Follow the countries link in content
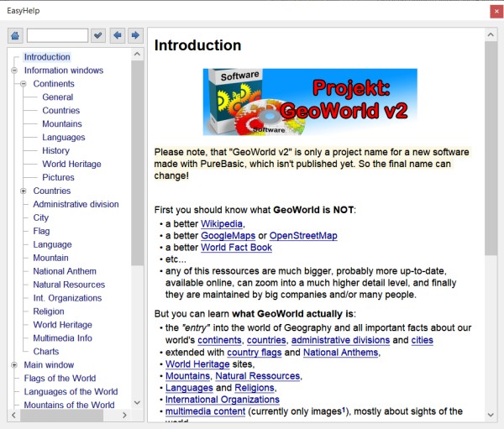Screen dimensions: 504x429 pos(266,340)
